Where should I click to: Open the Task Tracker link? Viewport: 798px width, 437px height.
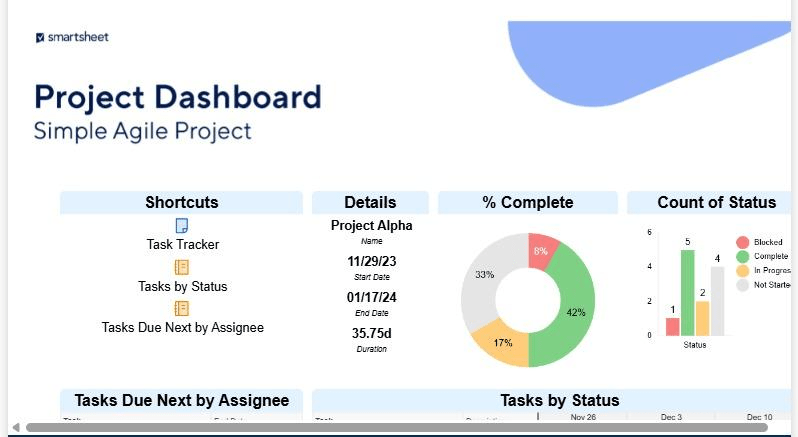pos(183,245)
